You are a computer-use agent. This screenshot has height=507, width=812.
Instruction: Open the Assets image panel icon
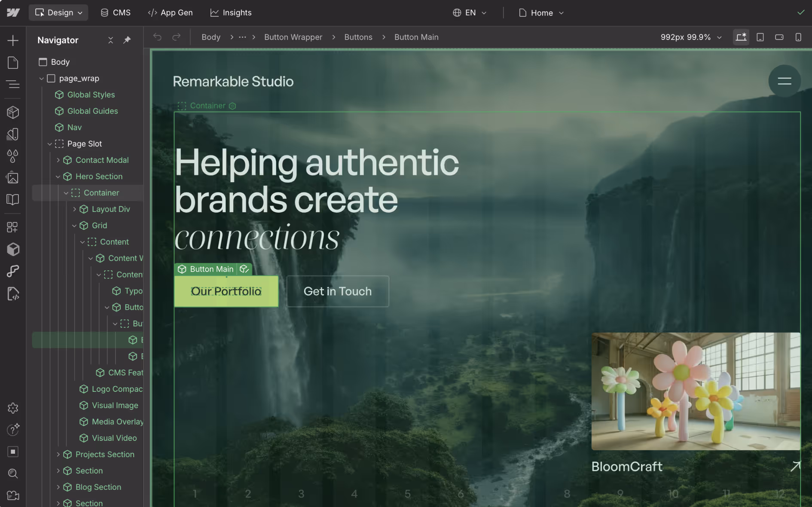pyautogui.click(x=13, y=177)
